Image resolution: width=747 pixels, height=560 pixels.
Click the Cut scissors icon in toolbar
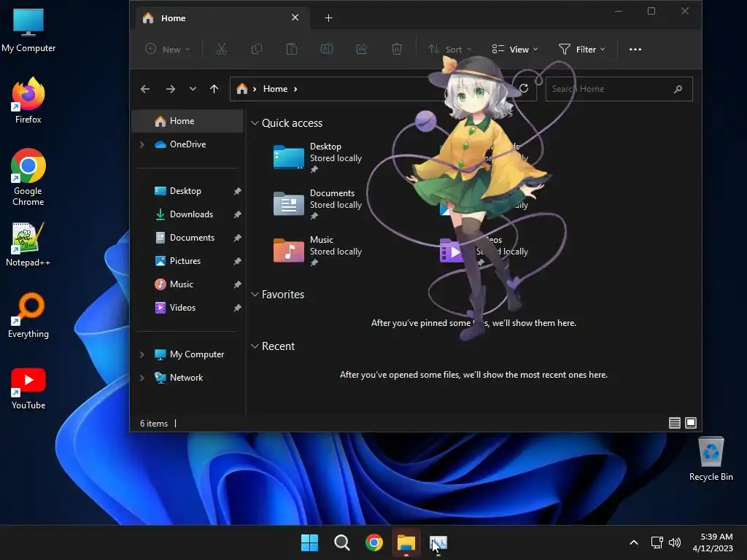coord(222,49)
